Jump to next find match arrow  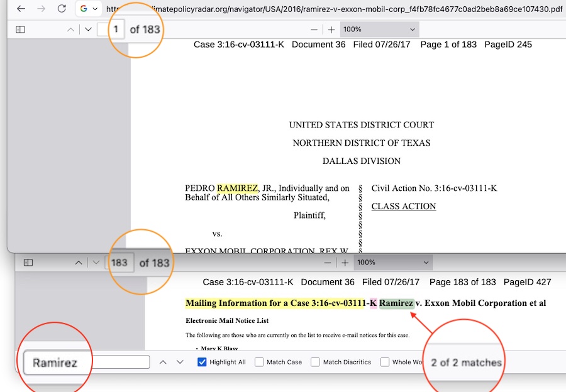[180, 362]
